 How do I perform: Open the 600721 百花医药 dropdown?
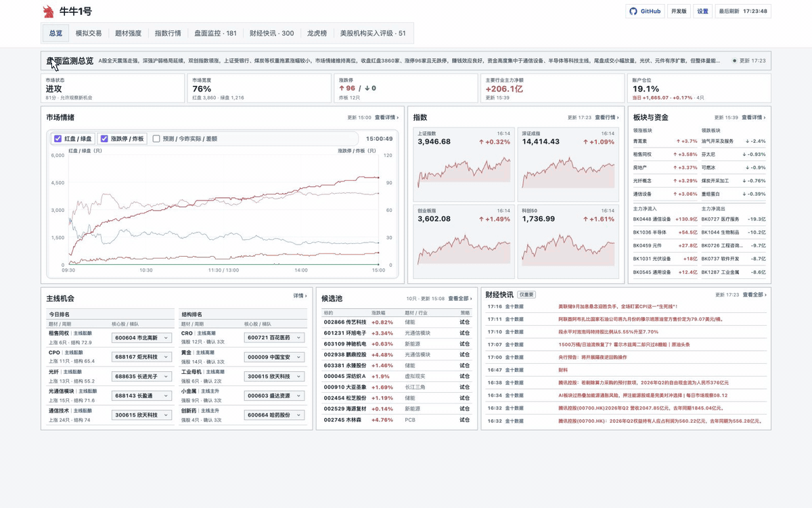275,337
